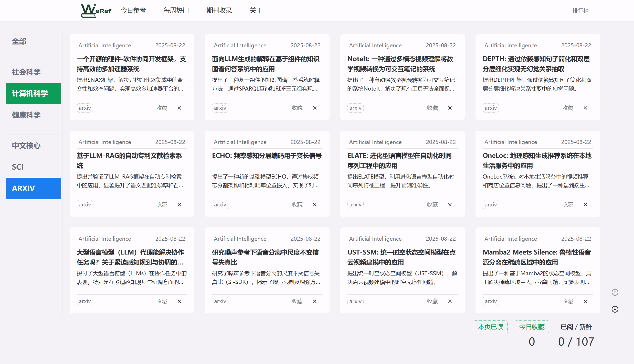Dismiss the ECHO paper card with X
Screen dimensions: 634x364
[x=315, y=205]
